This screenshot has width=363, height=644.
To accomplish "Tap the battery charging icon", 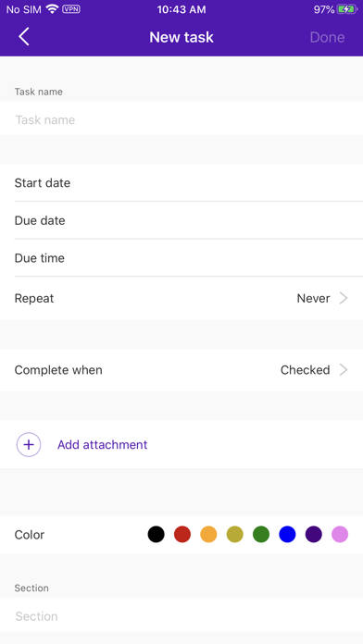I will coord(347,9).
